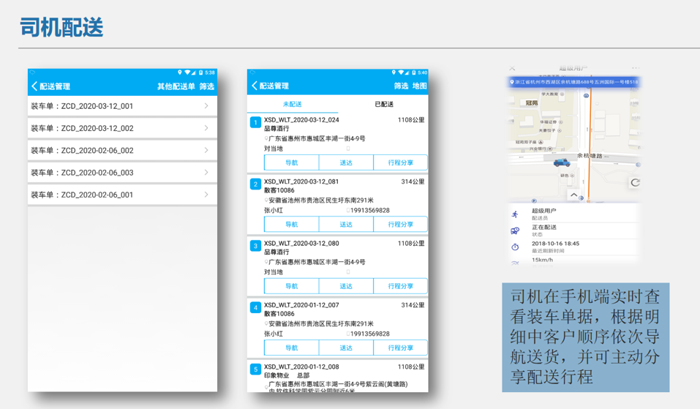Click the clock icon beside 2018-10-16 timestamp

pos(515,247)
